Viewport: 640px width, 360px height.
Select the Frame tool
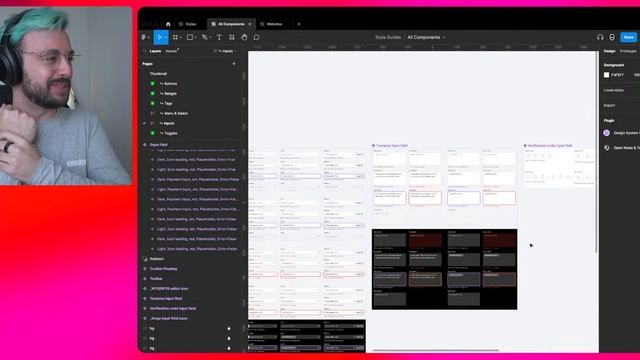[x=175, y=37]
